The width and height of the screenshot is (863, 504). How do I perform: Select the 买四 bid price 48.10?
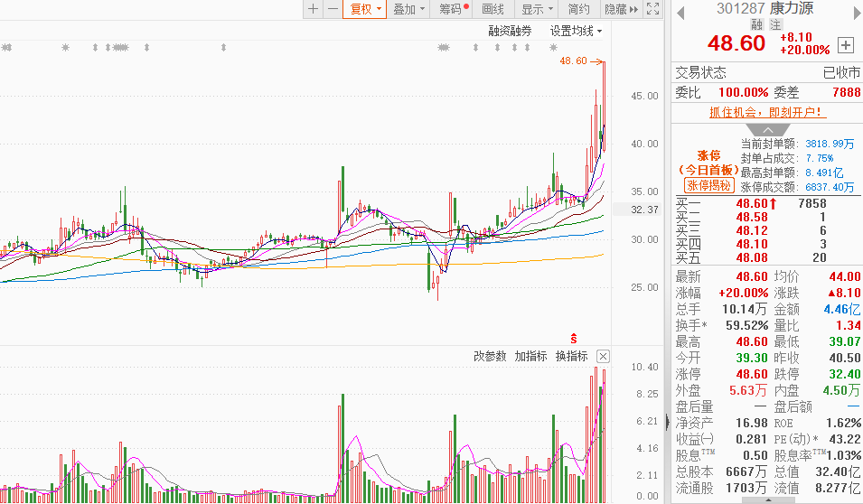tap(752, 244)
